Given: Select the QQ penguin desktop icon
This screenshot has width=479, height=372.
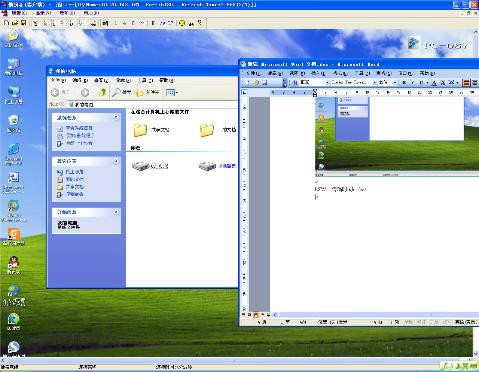Looking at the screenshot, I should pyautogui.click(x=13, y=265).
